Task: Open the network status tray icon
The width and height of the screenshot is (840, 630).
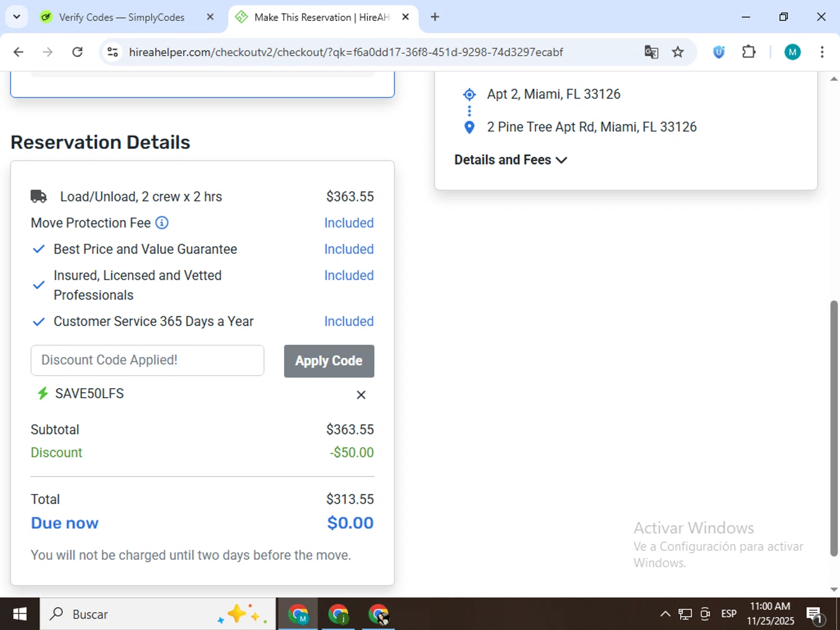Action: click(685, 614)
